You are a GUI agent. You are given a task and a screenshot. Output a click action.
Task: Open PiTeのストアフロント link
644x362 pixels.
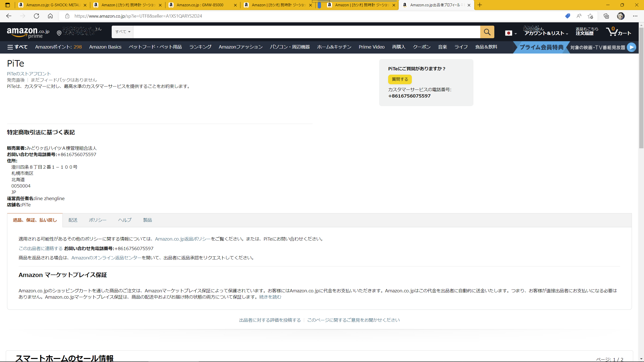point(29,74)
